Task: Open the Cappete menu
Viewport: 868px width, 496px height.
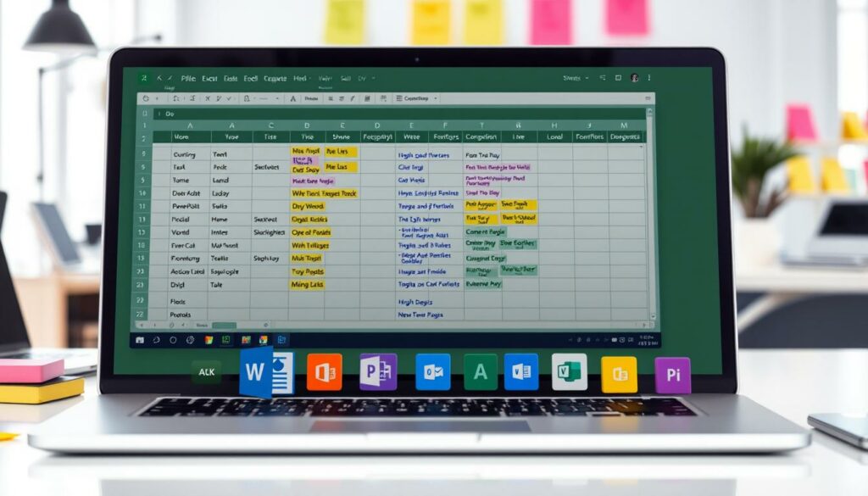Action: tap(275, 79)
